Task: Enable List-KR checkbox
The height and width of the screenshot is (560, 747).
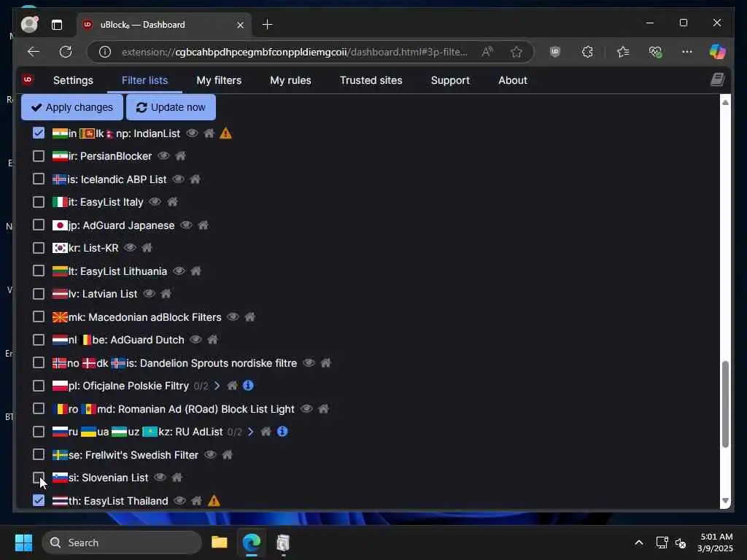Action: [x=39, y=248]
